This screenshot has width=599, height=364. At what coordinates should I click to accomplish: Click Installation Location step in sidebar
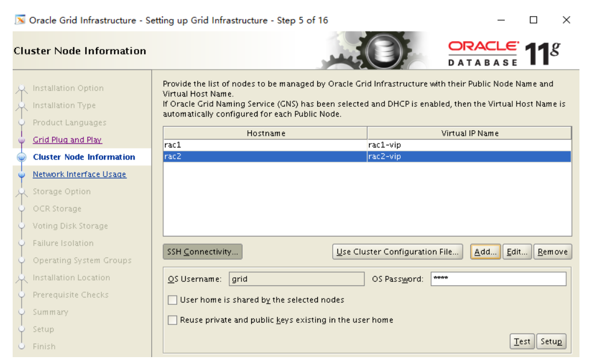pos(71,277)
